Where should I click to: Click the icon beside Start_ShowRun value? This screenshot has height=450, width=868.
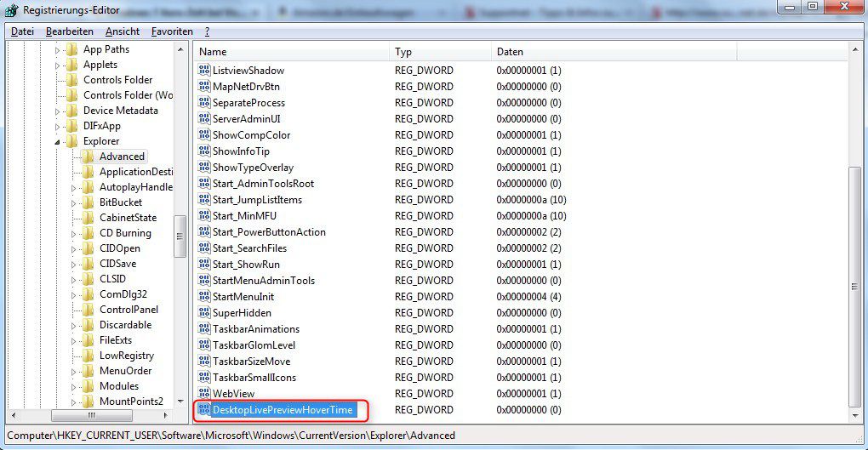tap(204, 265)
